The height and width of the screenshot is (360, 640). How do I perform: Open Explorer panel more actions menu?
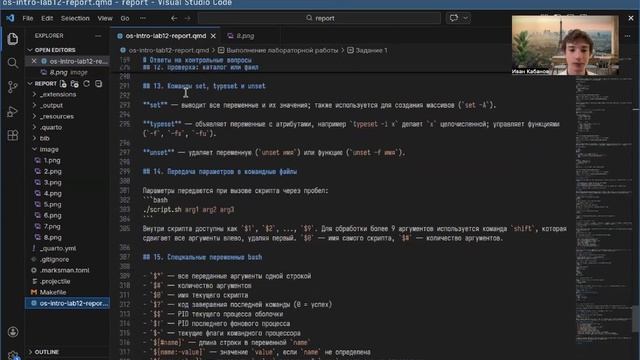tap(98, 36)
